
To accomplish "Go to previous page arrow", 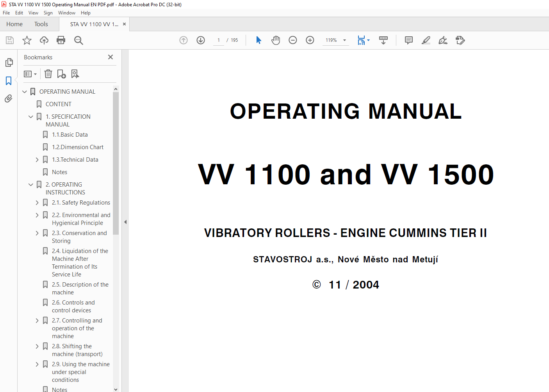I will [x=184, y=40].
